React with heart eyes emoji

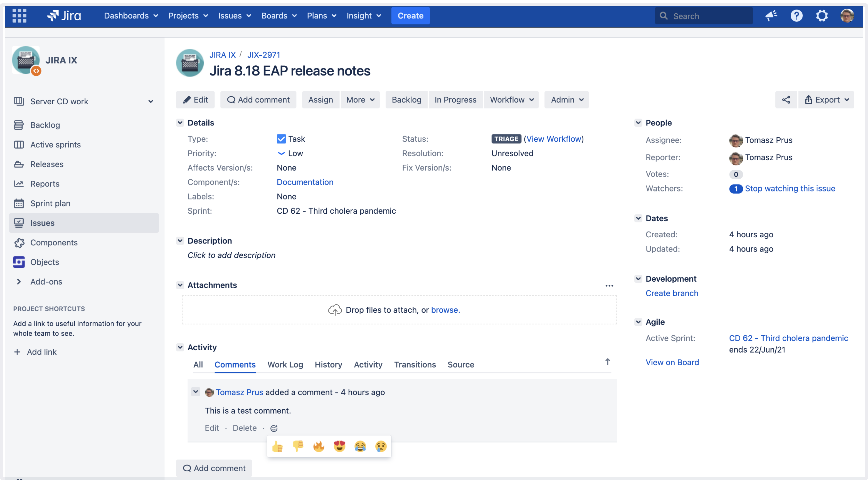click(339, 446)
